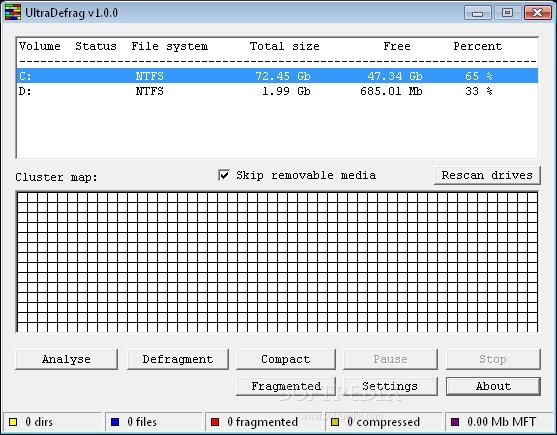
Task: Click the disabled Stop button
Action: point(493,359)
